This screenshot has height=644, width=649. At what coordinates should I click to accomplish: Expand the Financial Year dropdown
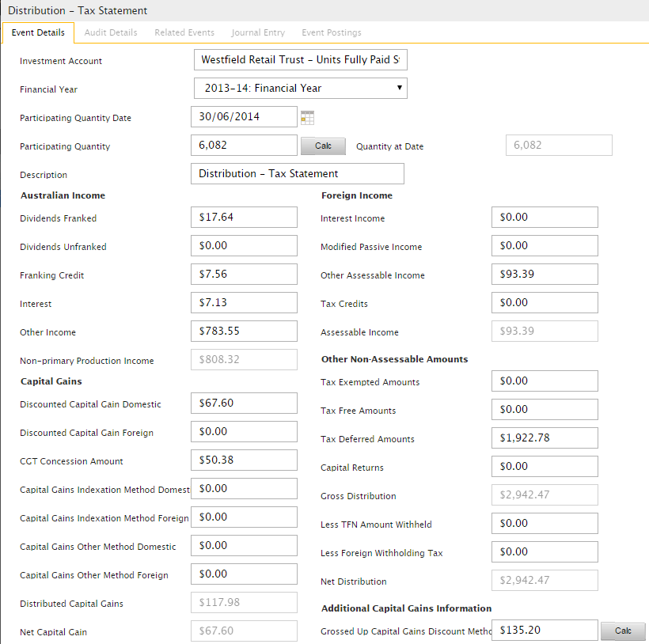pyautogui.click(x=301, y=88)
